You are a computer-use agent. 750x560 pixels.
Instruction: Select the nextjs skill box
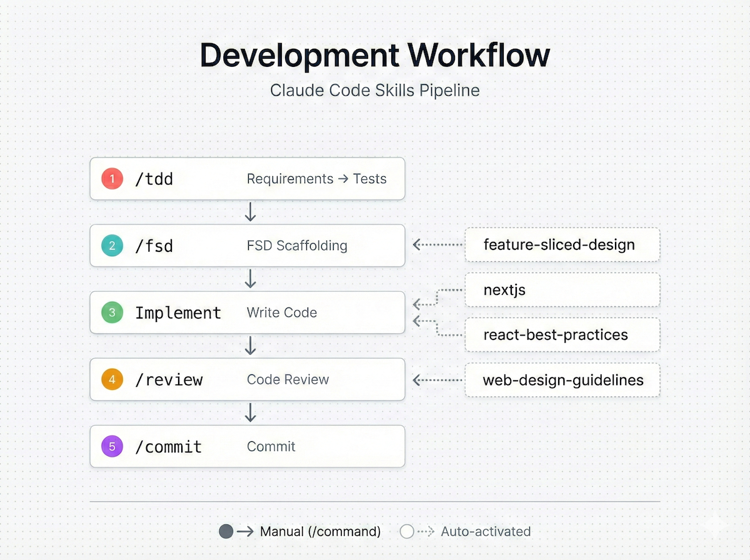click(562, 290)
